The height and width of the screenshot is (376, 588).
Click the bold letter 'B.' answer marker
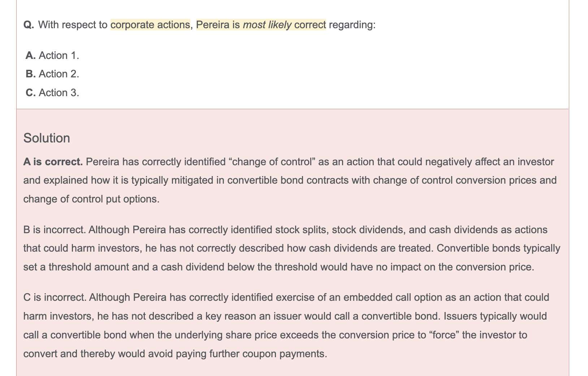(31, 74)
